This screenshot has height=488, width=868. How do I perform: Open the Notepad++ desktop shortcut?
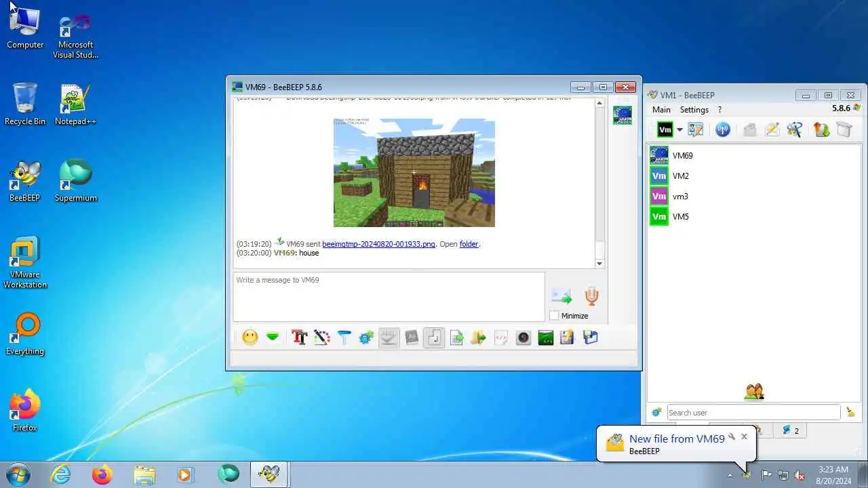pos(75,105)
